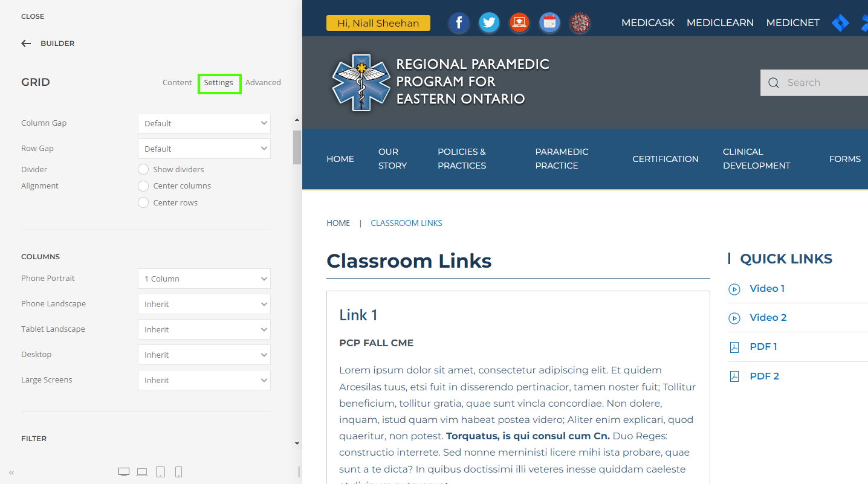Click the search magnifier icon
The image size is (868, 484).
tap(774, 83)
